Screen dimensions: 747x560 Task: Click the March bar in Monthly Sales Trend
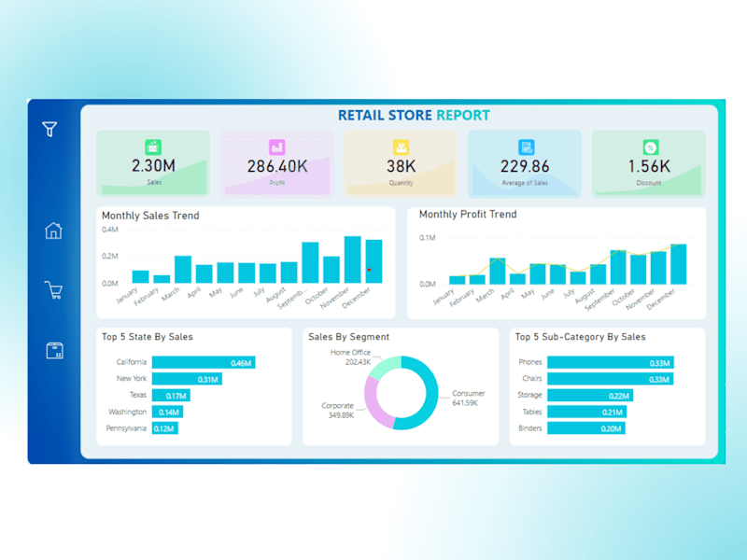click(x=183, y=270)
